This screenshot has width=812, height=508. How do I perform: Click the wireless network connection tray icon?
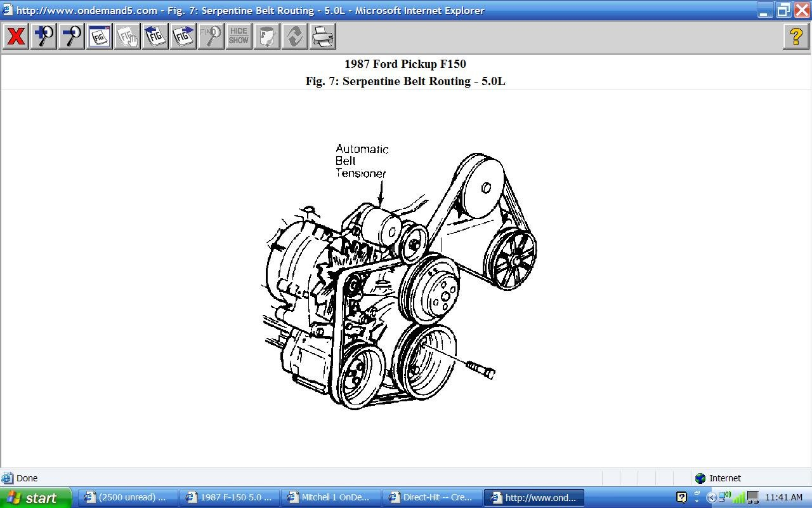point(725,497)
